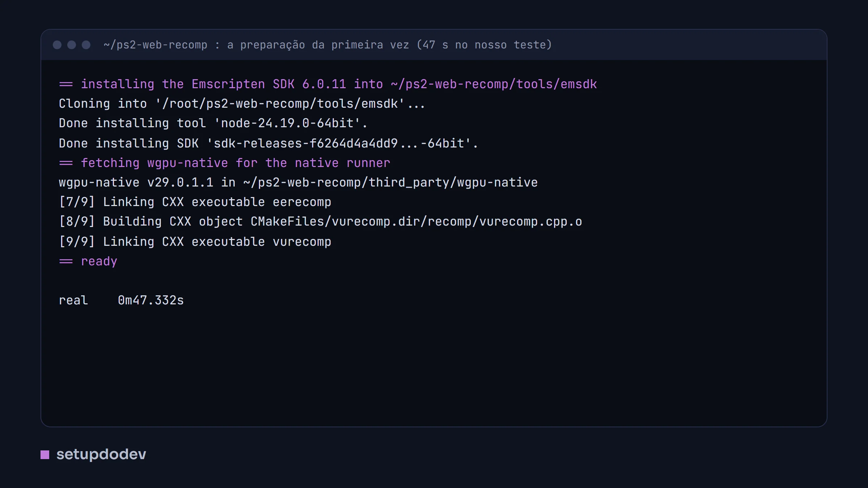Click the 'installing the Emscripten SDK 6.0.11' line
The width and height of the screenshot is (868, 488).
(x=328, y=84)
